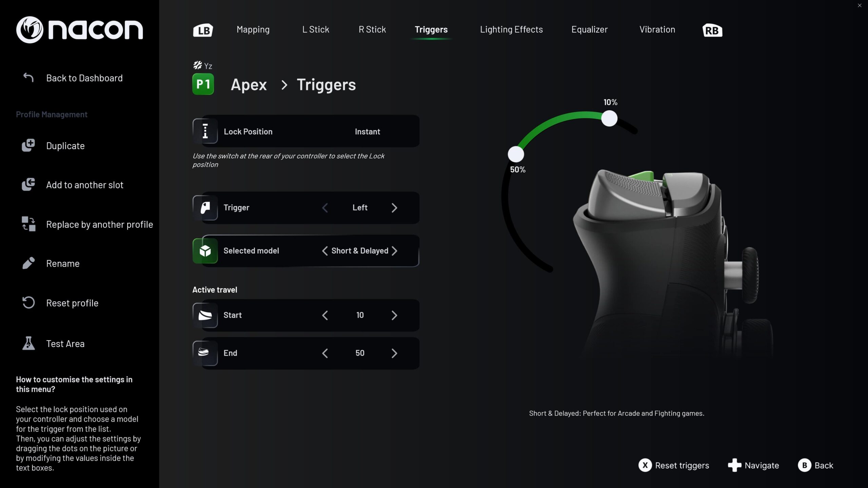The image size is (868, 488).
Task: Select the previous Selected model option
Action: click(325, 251)
